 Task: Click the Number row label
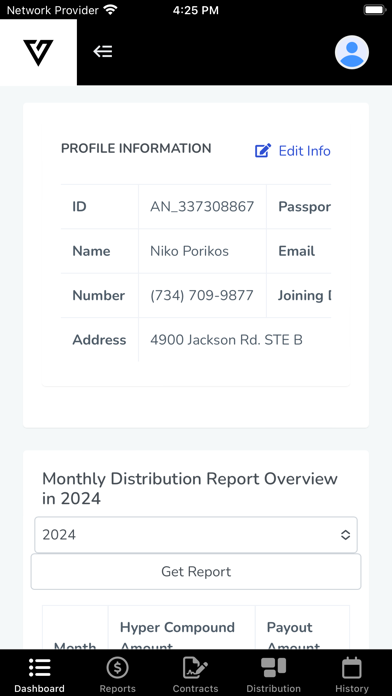[x=99, y=296]
